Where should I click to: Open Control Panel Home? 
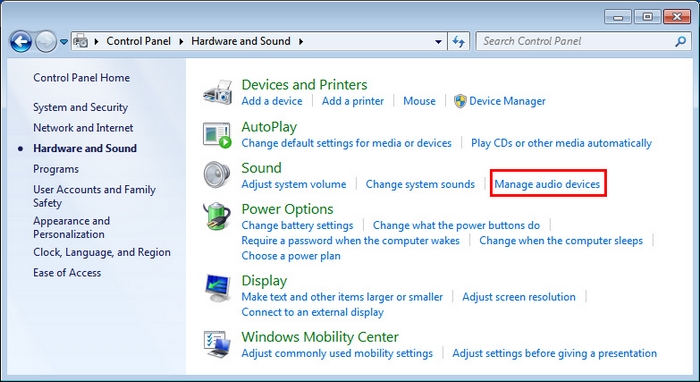(x=81, y=78)
